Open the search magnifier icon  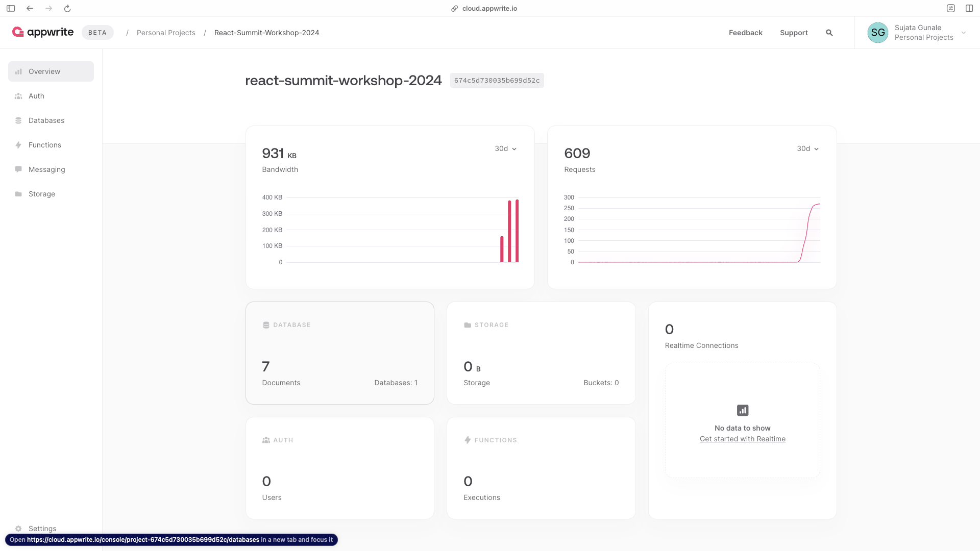click(829, 33)
